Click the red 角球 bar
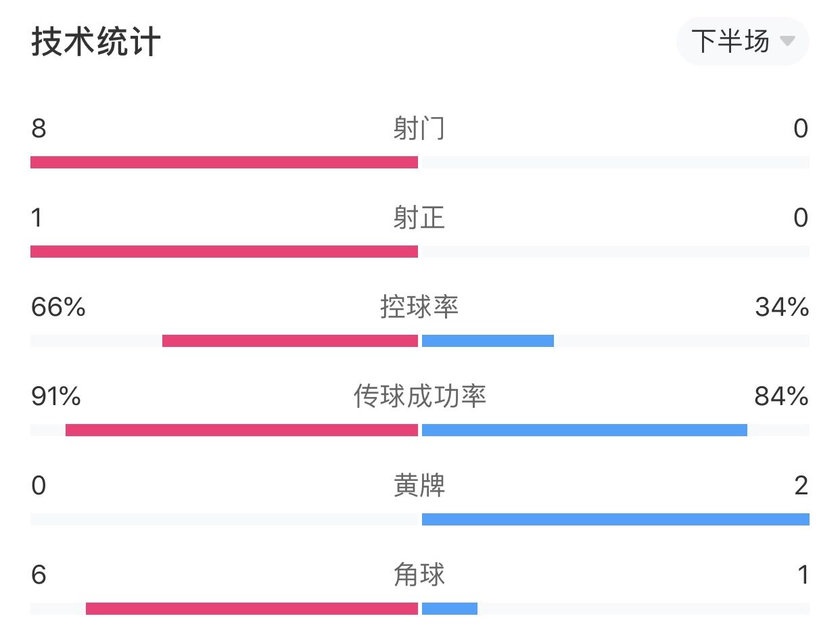The image size is (840, 633). (x=252, y=609)
